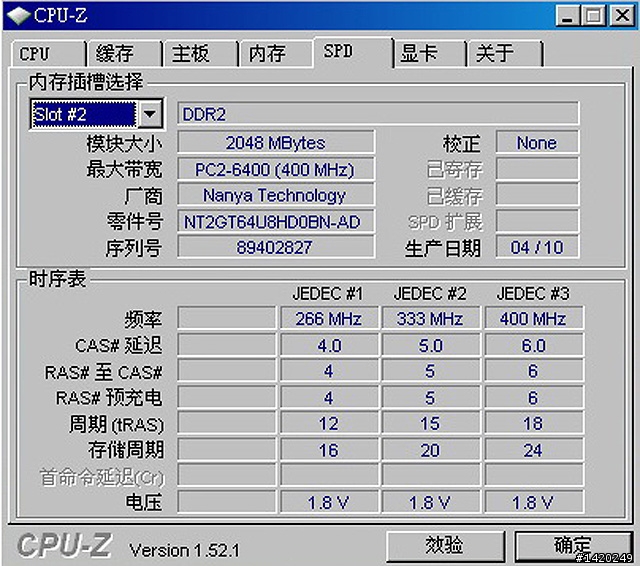Click serial number 89402827
The height and width of the screenshot is (566, 640).
tap(276, 247)
